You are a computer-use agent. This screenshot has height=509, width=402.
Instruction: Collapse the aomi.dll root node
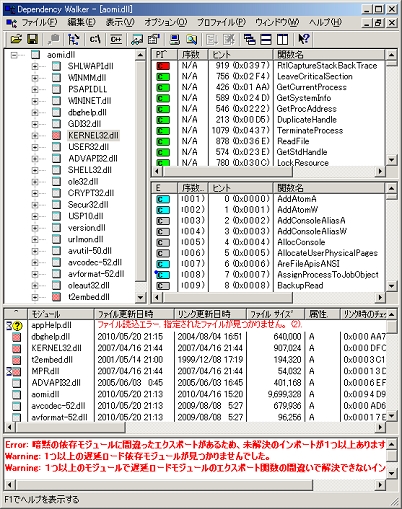point(14,55)
